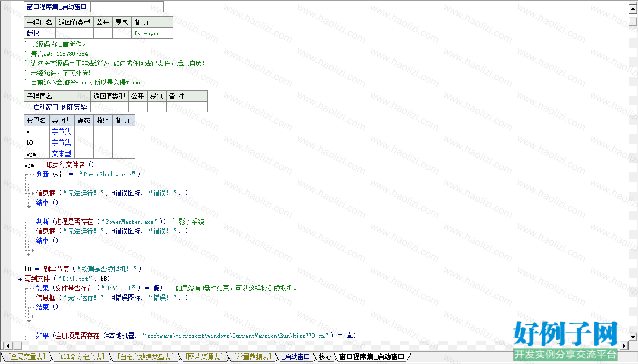This screenshot has height=364, width=638.
Task: Click the vertical scrollbar up arrow
Action: [x=633, y=9]
